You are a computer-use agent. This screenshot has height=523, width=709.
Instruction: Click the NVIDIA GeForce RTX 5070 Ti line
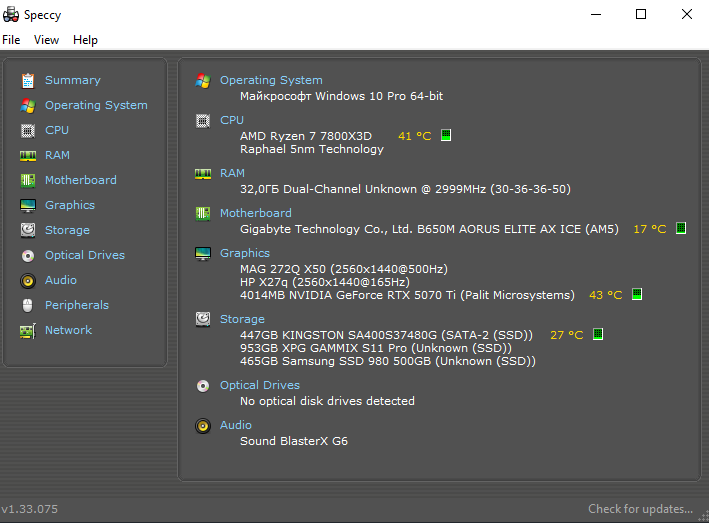(x=407, y=295)
